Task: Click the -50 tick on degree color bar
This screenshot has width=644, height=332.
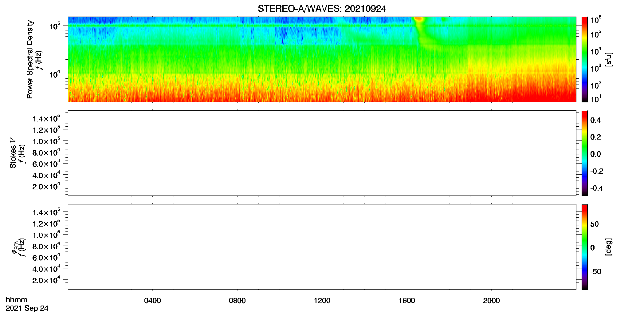Action: pyautogui.click(x=595, y=272)
